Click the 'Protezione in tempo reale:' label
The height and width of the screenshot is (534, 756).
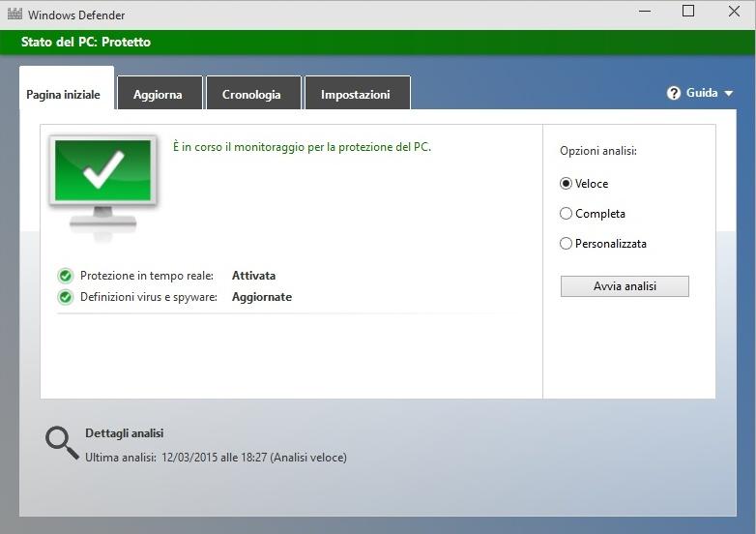147,276
